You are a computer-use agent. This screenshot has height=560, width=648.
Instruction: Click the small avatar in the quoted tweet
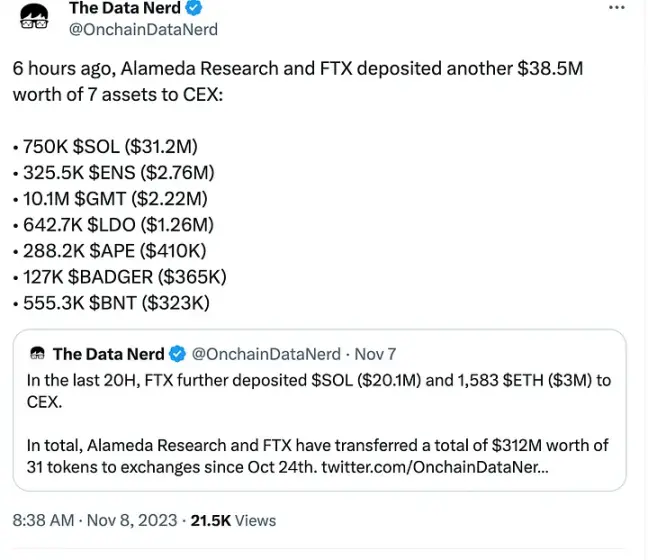[x=38, y=354]
